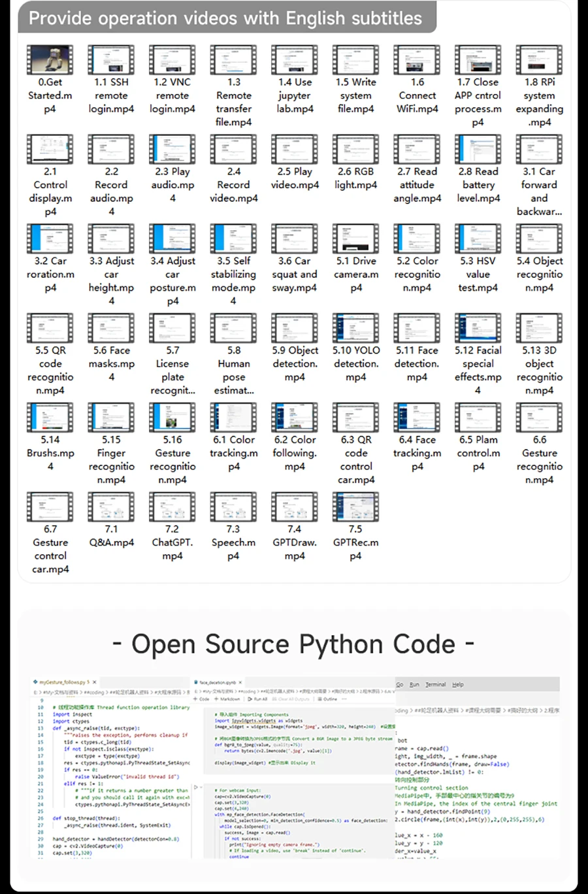Open the 0.Get Started.mp4 video file
Screen dimensions: 588x894
pyautogui.click(x=50, y=60)
